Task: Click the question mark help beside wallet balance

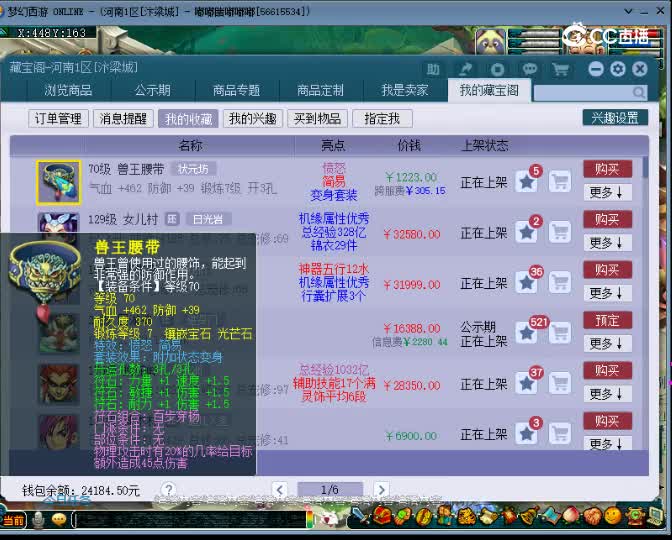Action: 168,489
